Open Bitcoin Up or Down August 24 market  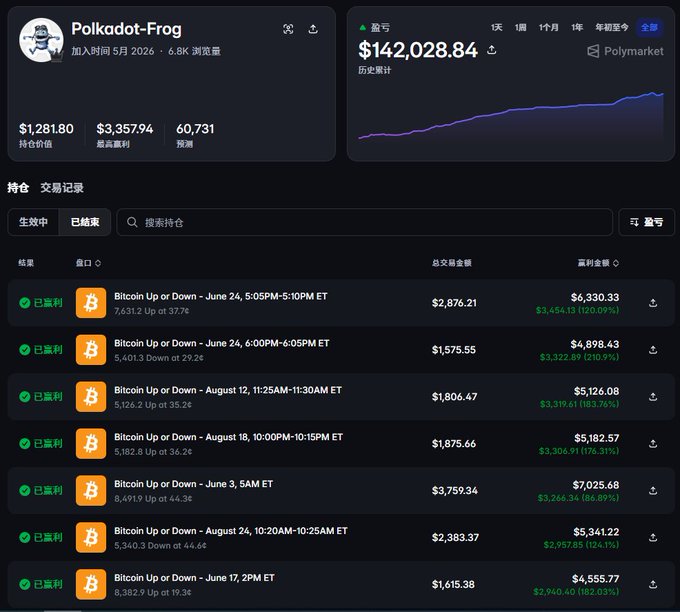(x=231, y=530)
